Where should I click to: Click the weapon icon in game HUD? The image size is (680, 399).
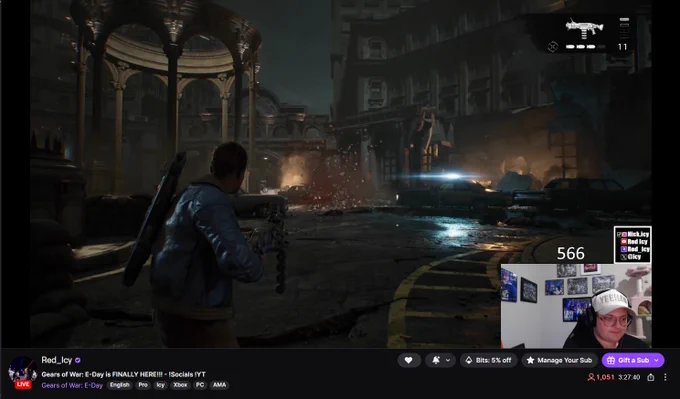coord(584,29)
